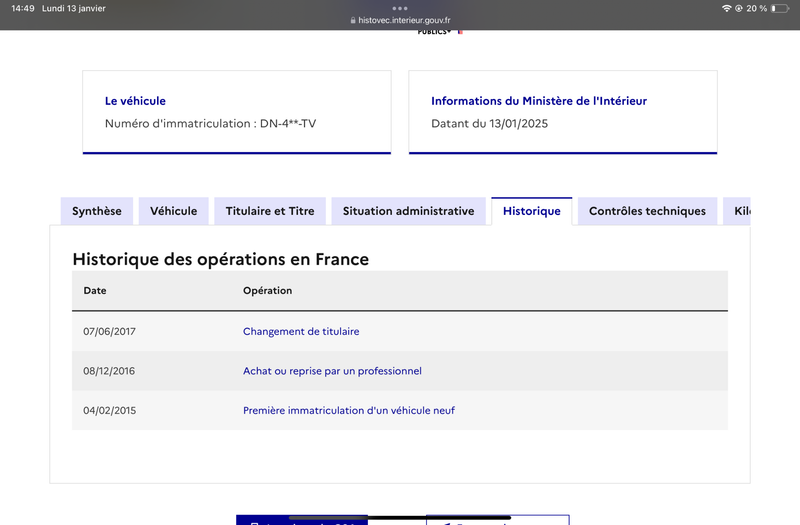Select the Titulaire et Titre tab

tap(270, 211)
